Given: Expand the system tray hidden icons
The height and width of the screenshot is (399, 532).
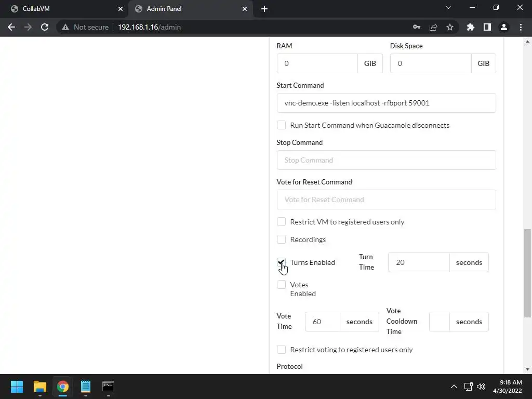Looking at the screenshot, I should coord(454,387).
